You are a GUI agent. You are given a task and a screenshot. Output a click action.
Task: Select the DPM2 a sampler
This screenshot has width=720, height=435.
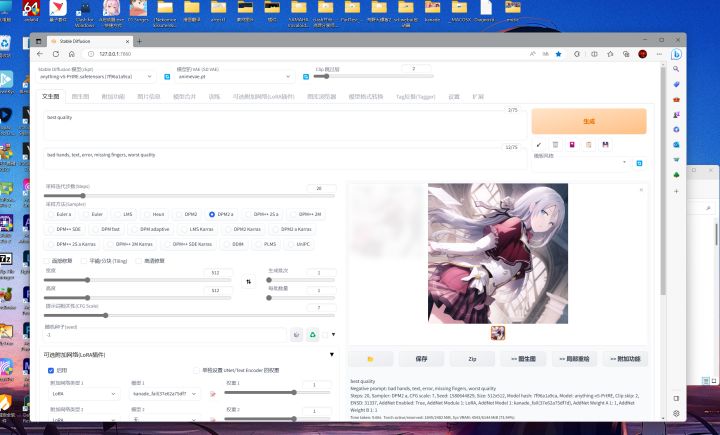coord(220,215)
